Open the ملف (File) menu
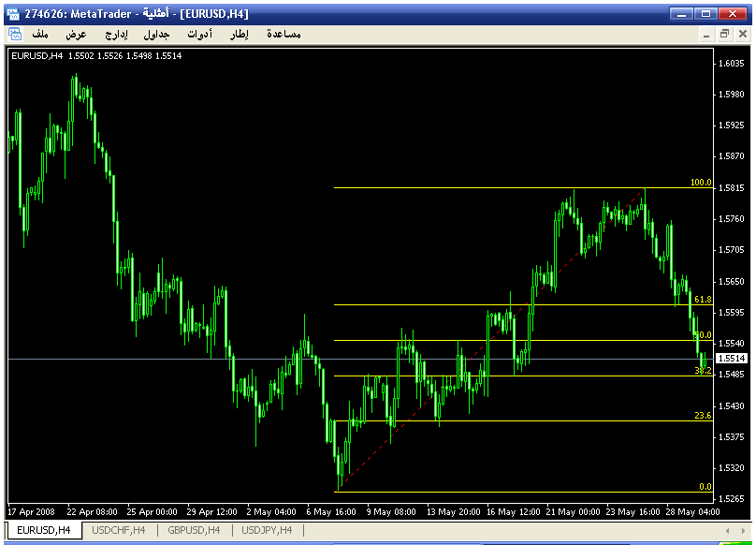The height and width of the screenshot is (545, 756). (x=40, y=35)
